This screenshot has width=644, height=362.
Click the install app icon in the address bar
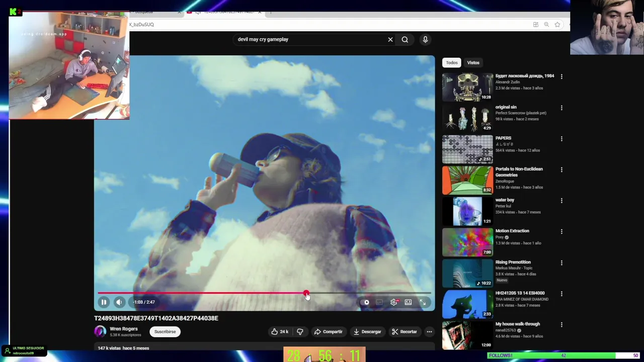coord(536,25)
